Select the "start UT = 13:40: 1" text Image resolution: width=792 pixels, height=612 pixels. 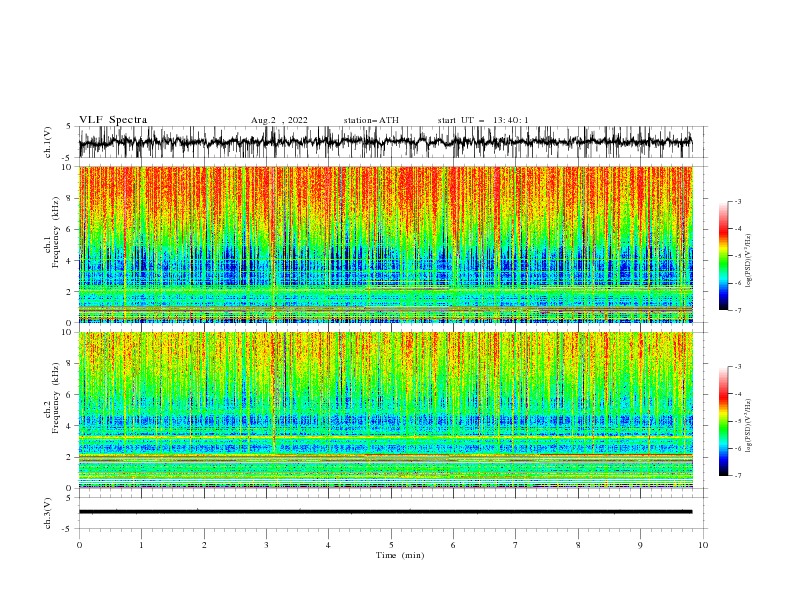[483, 120]
